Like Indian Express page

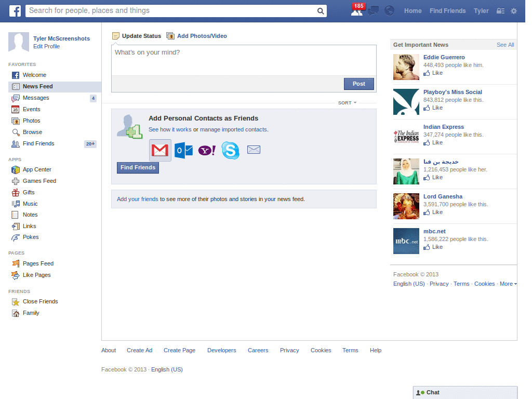pyautogui.click(x=433, y=142)
